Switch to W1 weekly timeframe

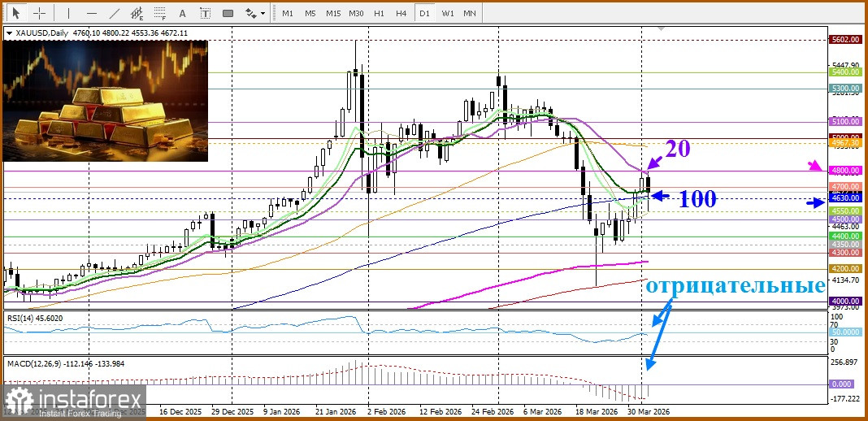447,13
